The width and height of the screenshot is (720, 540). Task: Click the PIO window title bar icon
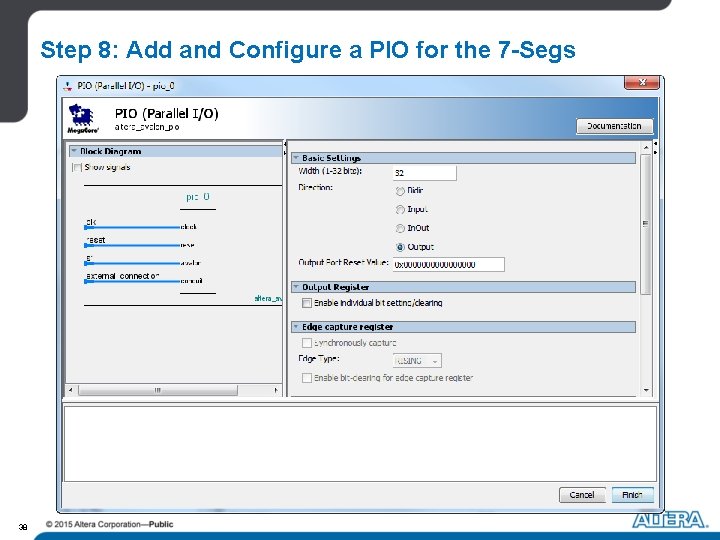pyautogui.click(x=68, y=86)
